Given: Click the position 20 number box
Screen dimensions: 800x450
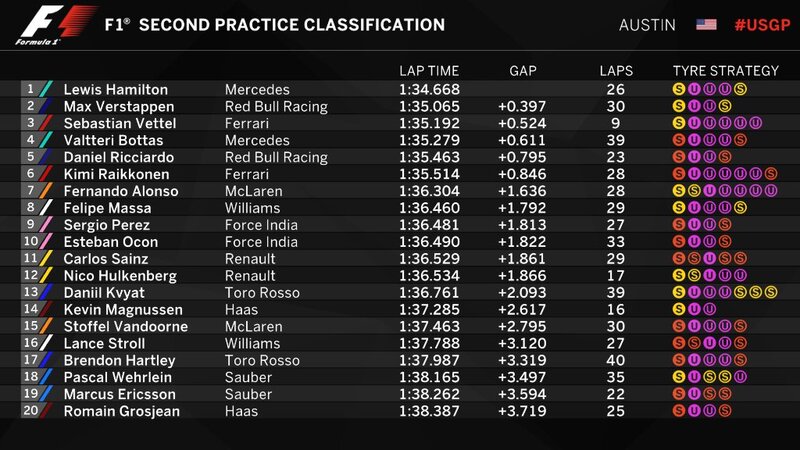Looking at the screenshot, I should coord(31,410).
